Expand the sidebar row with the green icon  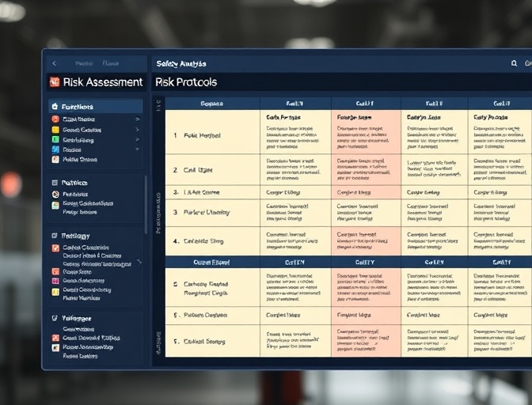[138, 139]
